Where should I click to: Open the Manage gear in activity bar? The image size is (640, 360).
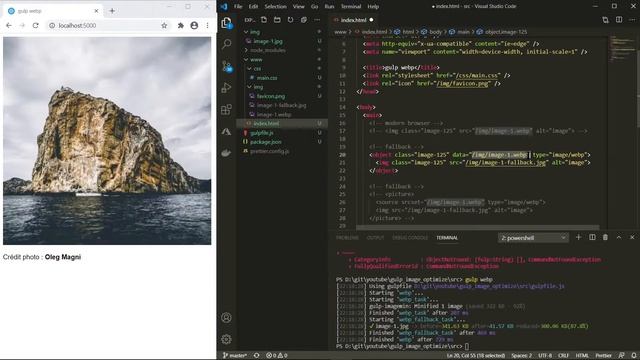point(227,339)
